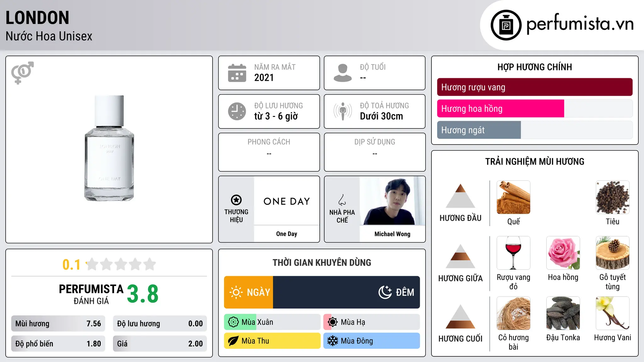Click the Michael Wong perfumer photo
The width and height of the screenshot is (644, 362).
tap(392, 200)
